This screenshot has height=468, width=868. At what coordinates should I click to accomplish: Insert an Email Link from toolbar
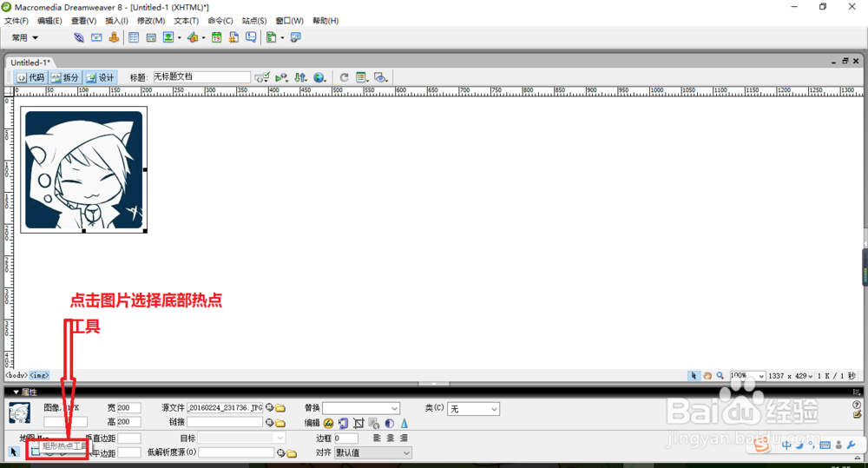(96, 37)
